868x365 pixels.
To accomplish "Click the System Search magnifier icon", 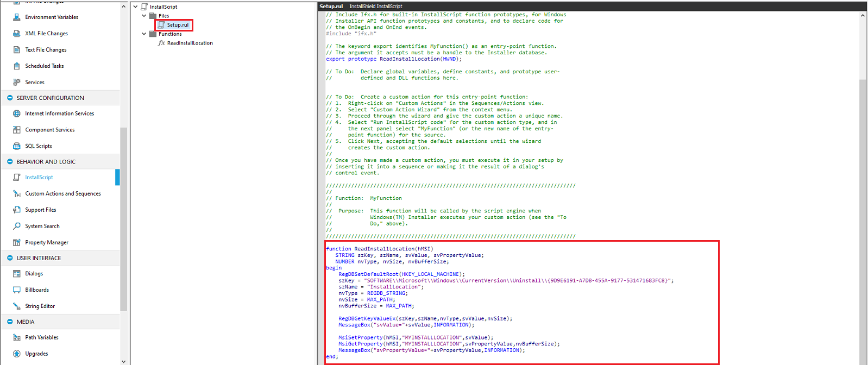I will 16,226.
